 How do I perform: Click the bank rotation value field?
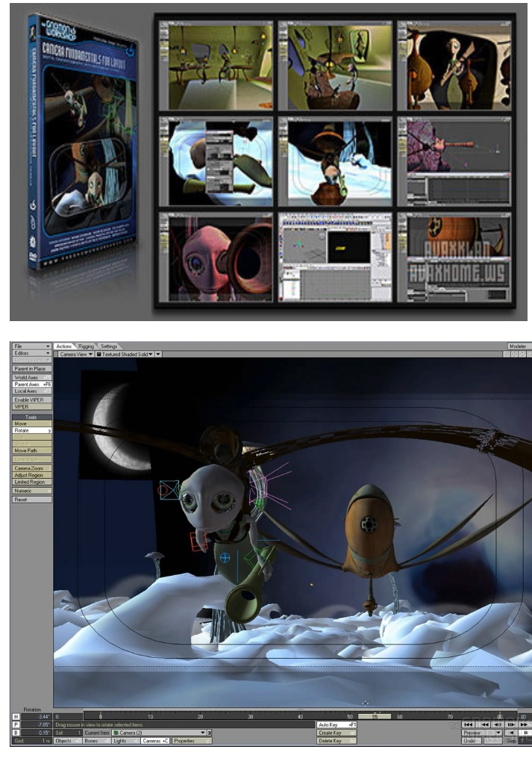37,733
